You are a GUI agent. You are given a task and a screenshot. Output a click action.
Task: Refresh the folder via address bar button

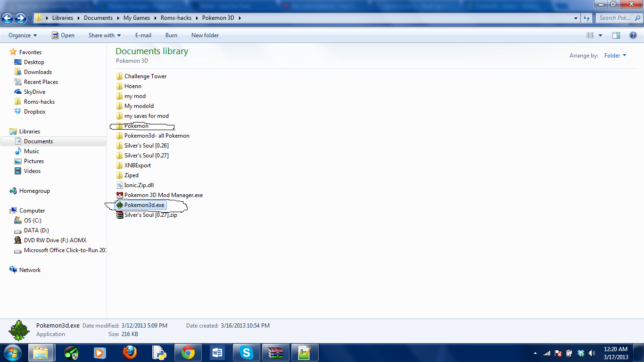pyautogui.click(x=586, y=18)
